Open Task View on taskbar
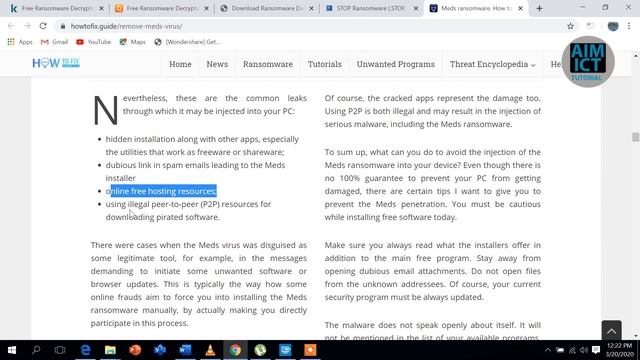640x360 pixels. 60,350
